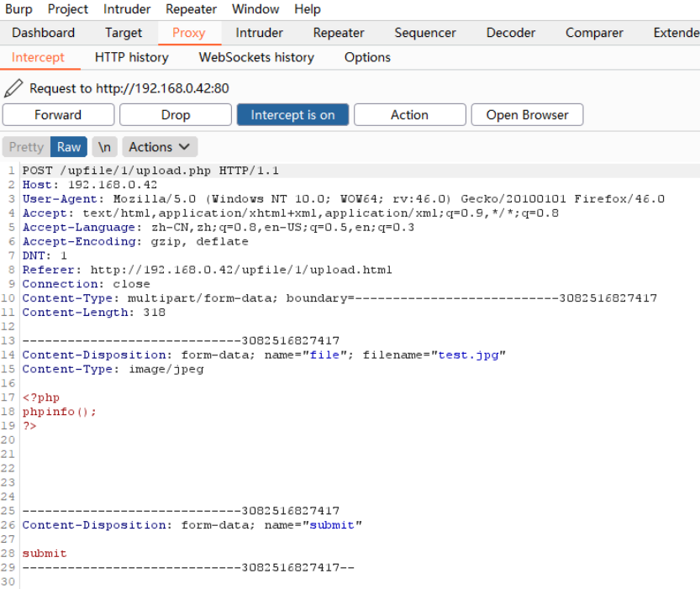
Task: Click the User-Agent header line
Action: tap(344, 199)
